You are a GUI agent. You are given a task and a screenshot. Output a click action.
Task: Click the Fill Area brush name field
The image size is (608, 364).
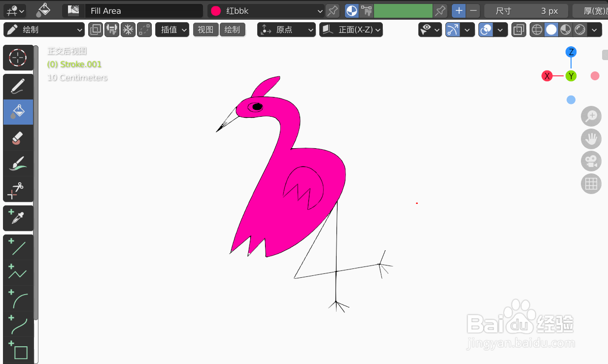tap(143, 10)
